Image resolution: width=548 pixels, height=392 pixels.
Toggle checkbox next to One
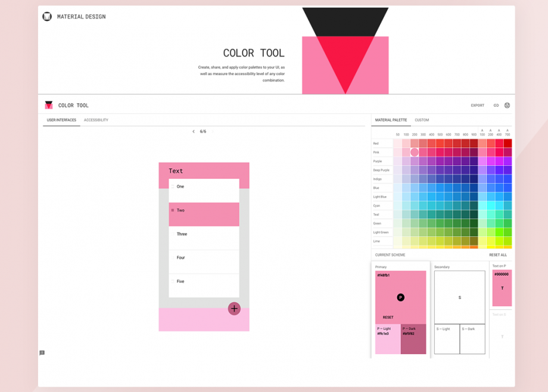[173, 186]
